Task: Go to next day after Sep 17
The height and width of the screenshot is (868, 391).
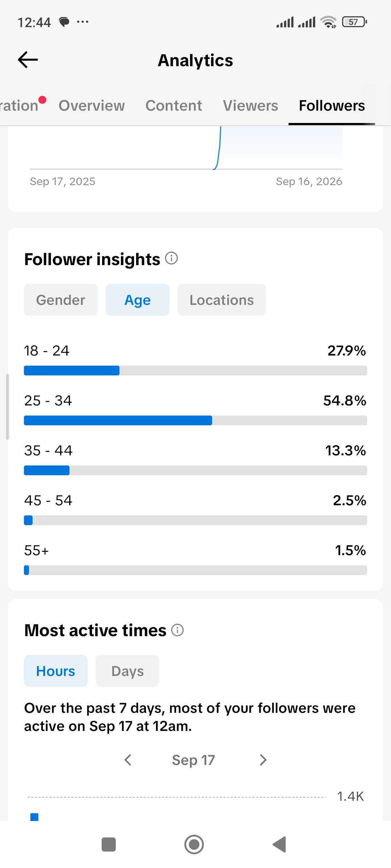Action: point(263,760)
